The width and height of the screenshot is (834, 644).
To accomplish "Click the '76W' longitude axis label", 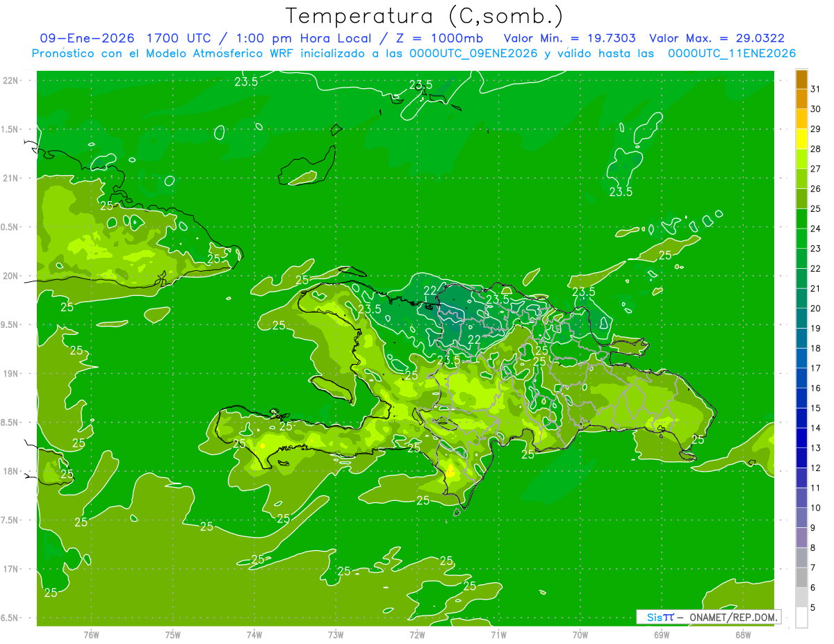I will (91, 635).
